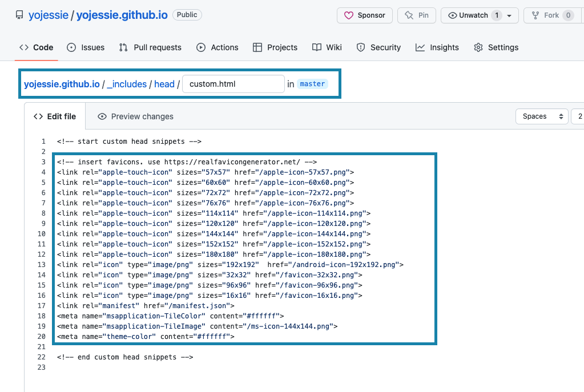Open the yojessie.github.io repository title link
Image resolution: width=584 pixels, height=392 pixels.
point(122,15)
